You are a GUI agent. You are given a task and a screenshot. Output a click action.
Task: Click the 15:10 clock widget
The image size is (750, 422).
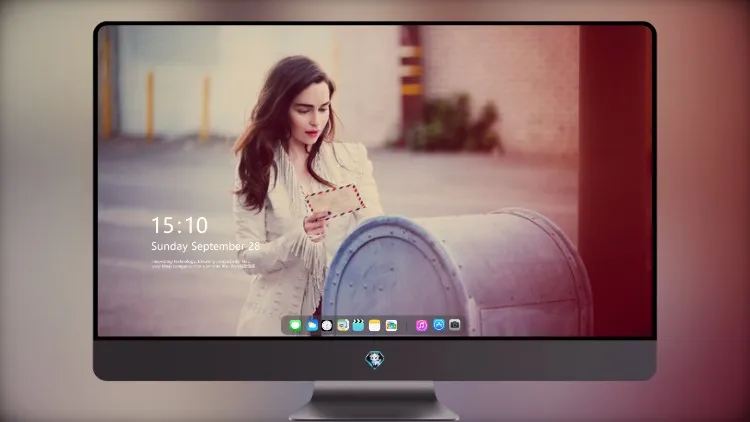pyautogui.click(x=179, y=225)
